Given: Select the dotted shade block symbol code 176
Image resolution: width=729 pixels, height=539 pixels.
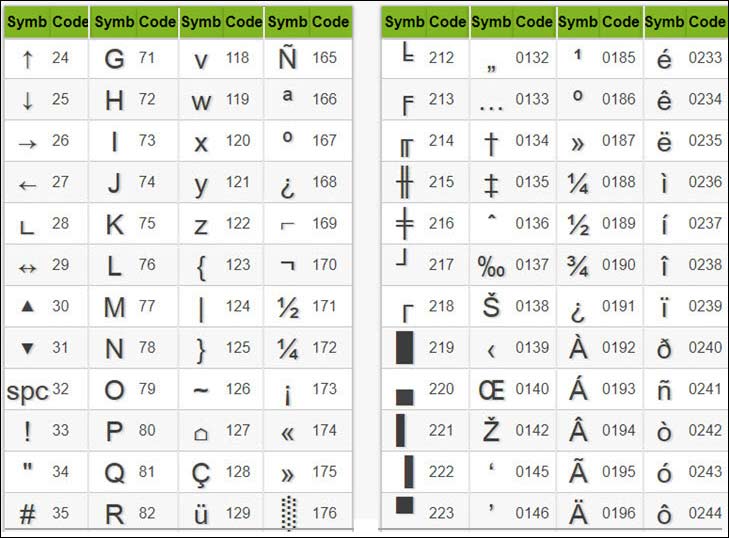Looking at the screenshot, I should point(289,513).
